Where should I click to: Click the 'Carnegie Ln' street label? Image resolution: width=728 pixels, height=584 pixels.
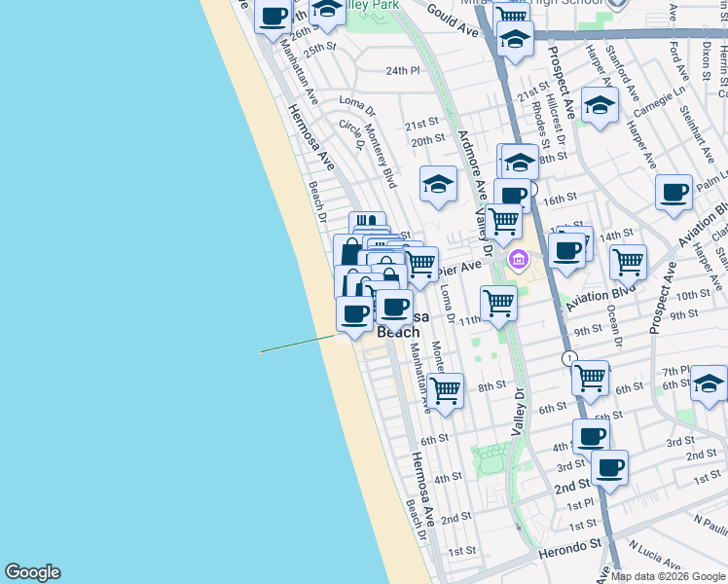pos(659,101)
